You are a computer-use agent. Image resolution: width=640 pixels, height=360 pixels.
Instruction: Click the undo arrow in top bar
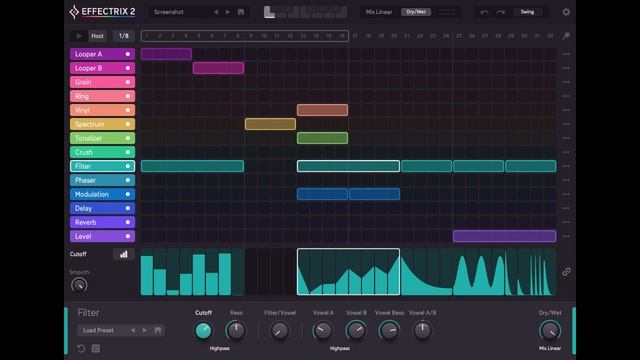pos(484,12)
